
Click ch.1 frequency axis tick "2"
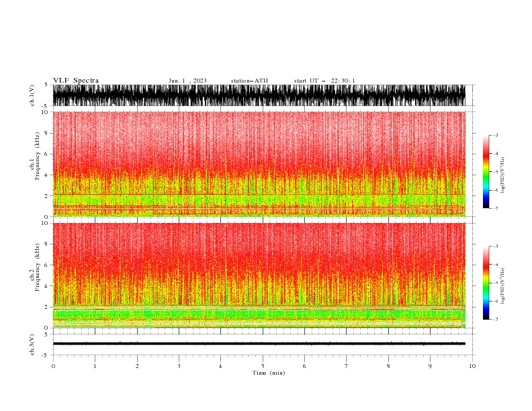point(46,196)
